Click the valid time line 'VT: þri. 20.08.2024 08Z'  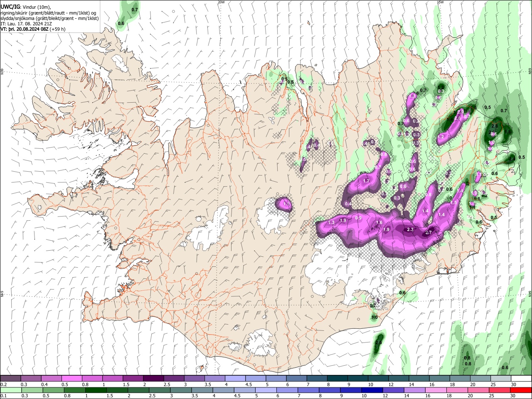coord(24,29)
